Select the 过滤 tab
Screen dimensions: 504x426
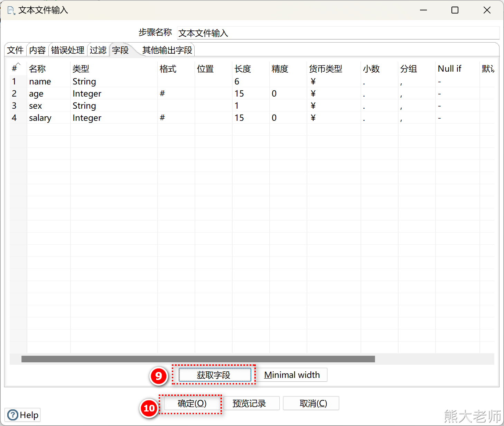(x=98, y=50)
